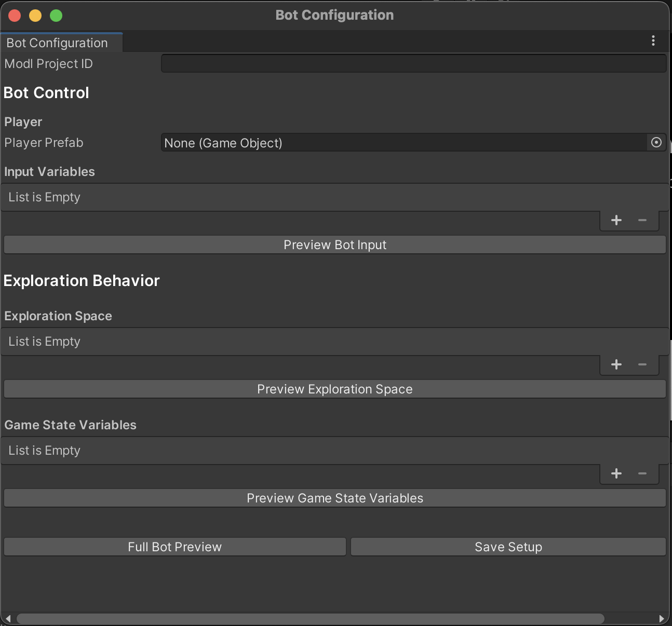
Task: Click the horizontal scrollbar thumb
Action: [310, 619]
